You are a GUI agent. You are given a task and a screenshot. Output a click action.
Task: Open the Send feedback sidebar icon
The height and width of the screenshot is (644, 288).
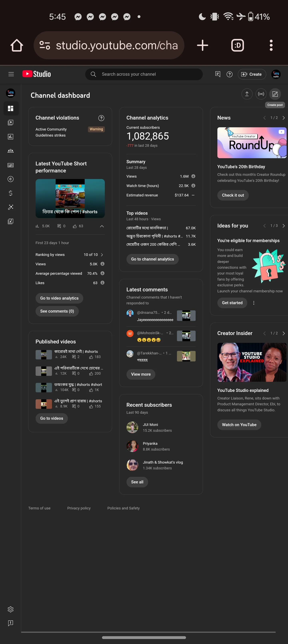point(10,623)
